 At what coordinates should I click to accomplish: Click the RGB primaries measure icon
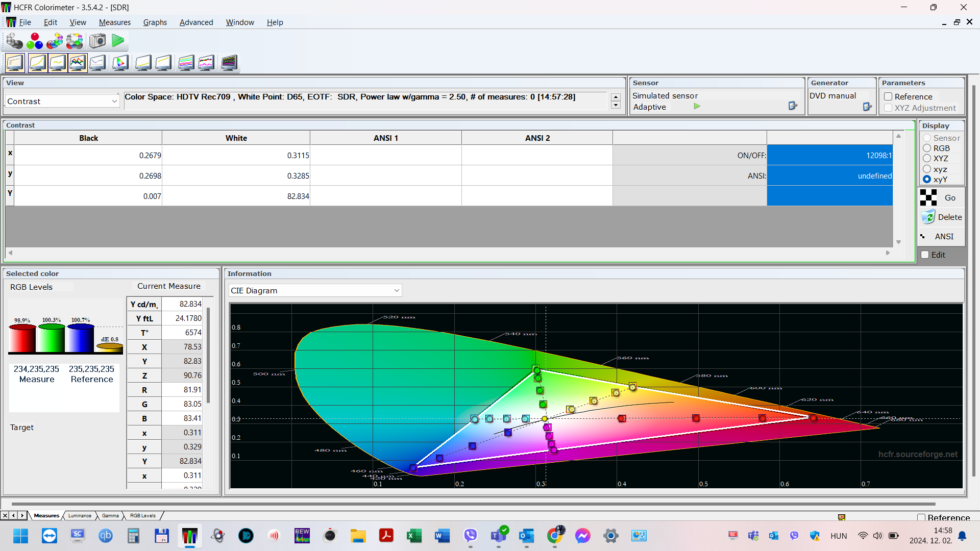[x=35, y=41]
